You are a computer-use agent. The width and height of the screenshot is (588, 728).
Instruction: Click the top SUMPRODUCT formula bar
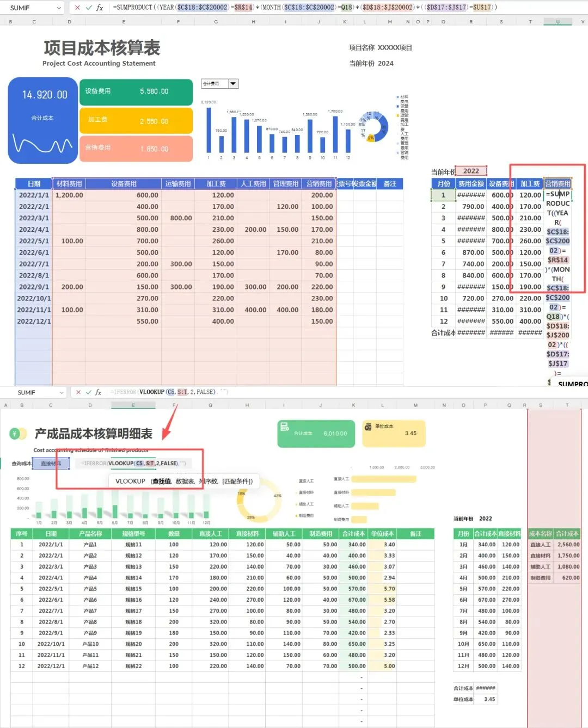[348, 8]
